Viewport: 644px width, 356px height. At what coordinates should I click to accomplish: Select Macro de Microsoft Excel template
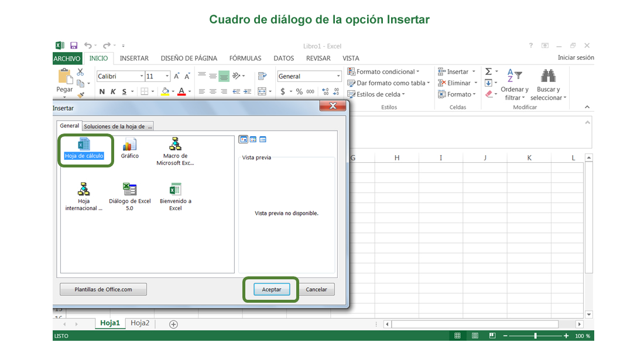[x=176, y=143]
